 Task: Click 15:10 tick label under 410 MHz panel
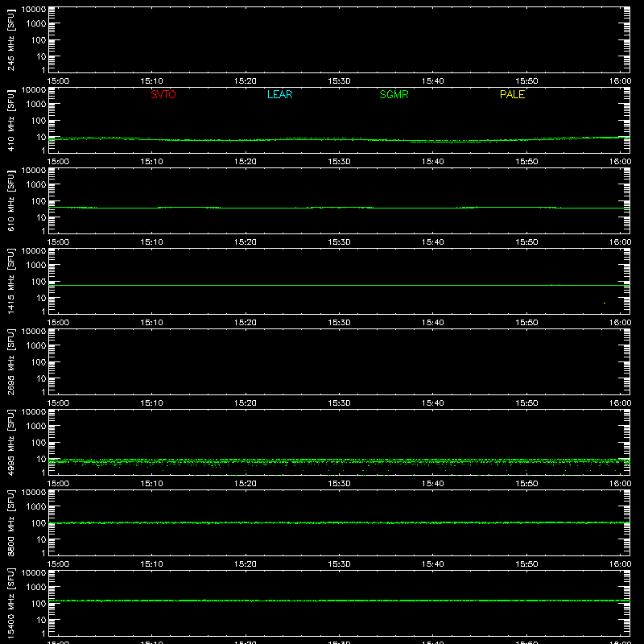(151, 162)
